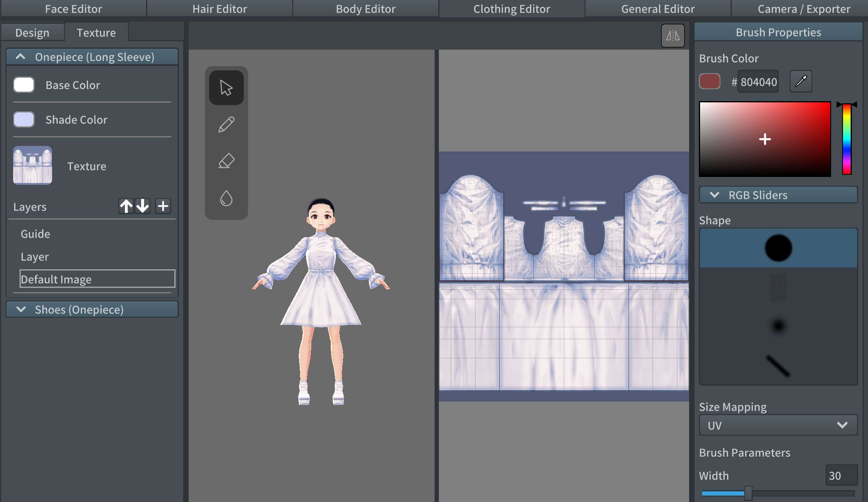This screenshot has width=868, height=502.
Task: Move layer down with arrow icon
Action: tap(142, 206)
